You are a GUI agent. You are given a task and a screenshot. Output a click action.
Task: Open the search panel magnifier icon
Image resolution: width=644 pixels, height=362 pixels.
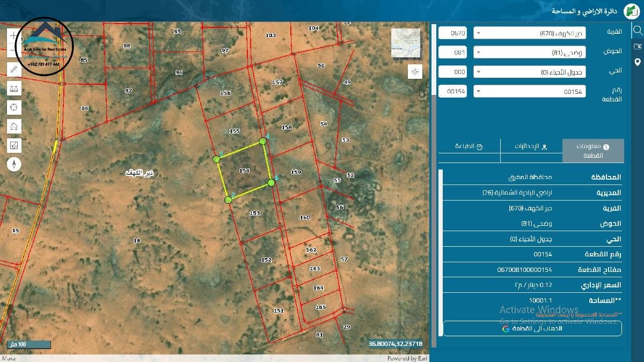pyautogui.click(x=637, y=29)
